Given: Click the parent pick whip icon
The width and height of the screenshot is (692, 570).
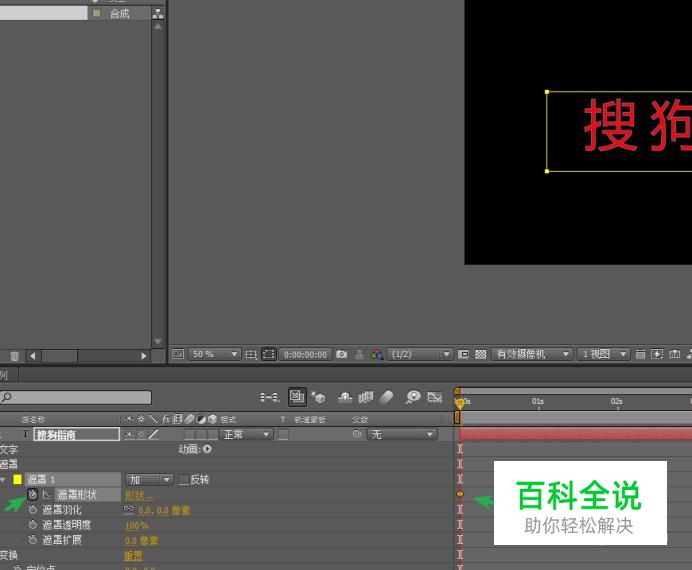Looking at the screenshot, I should pyautogui.click(x=357, y=434).
